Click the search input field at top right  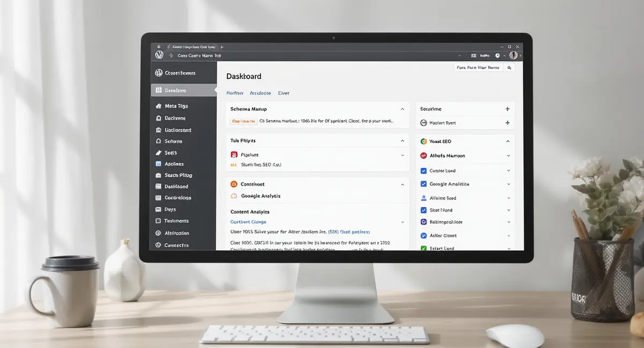(x=479, y=68)
